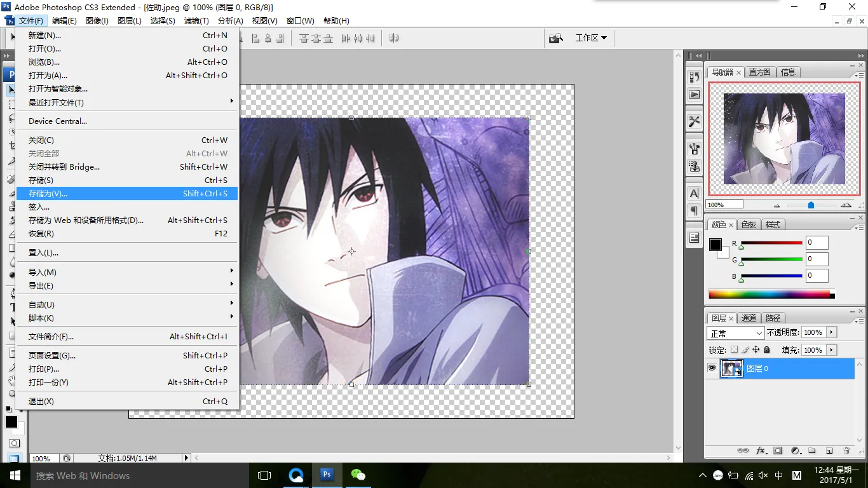Image resolution: width=868 pixels, height=488 pixels.
Task: Click the auto-align layers icon in options bar
Action: pos(394,38)
